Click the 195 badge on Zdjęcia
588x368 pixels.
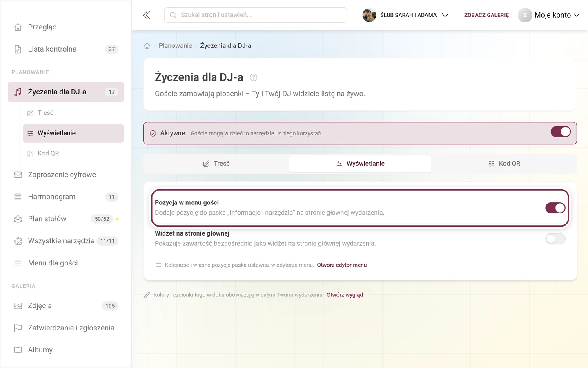pos(110,306)
